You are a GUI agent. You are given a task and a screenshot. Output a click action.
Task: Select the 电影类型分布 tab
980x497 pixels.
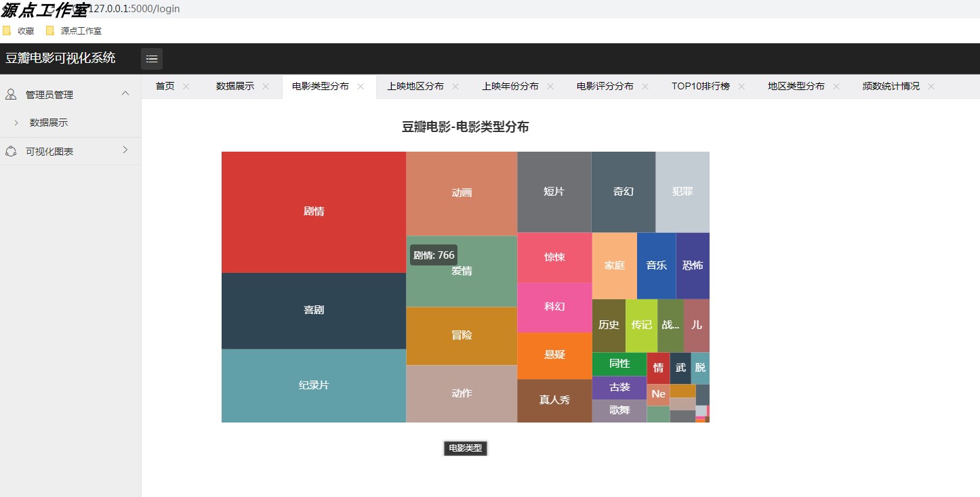pyautogui.click(x=321, y=86)
